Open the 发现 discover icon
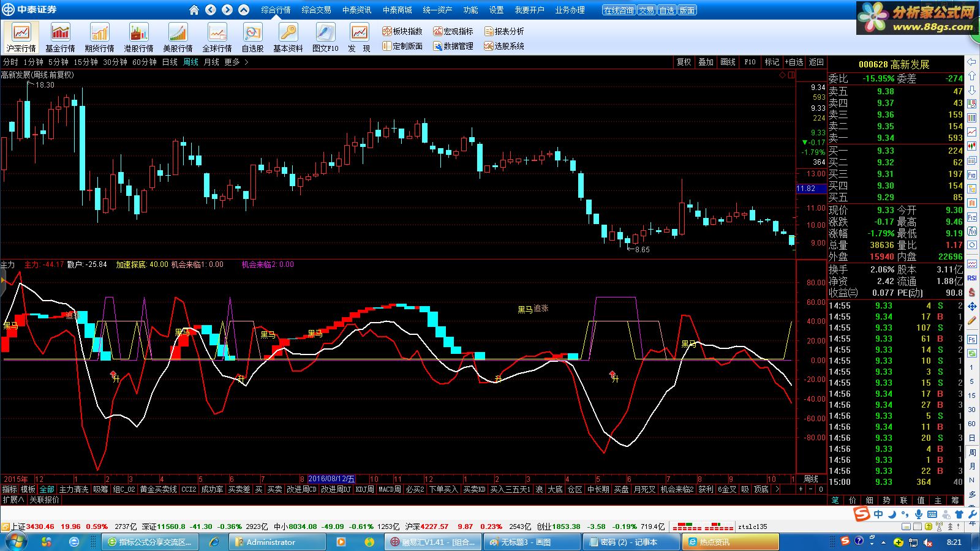This screenshot has height=551, width=980. click(359, 37)
